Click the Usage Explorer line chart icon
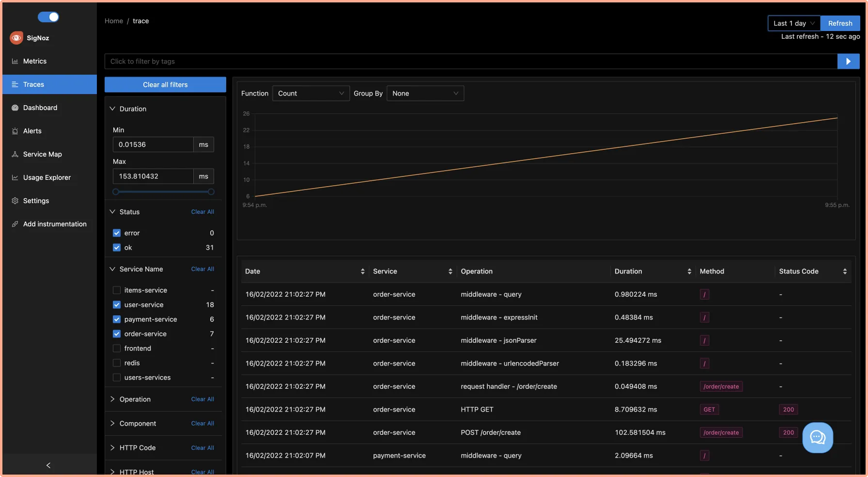Screen dimensions: 868x477 tap(15, 177)
